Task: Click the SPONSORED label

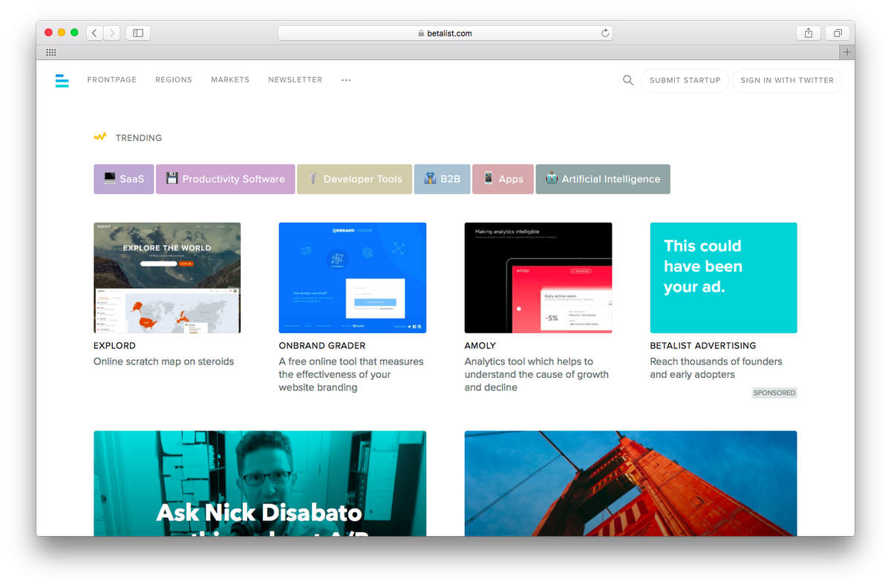Action: tap(774, 393)
